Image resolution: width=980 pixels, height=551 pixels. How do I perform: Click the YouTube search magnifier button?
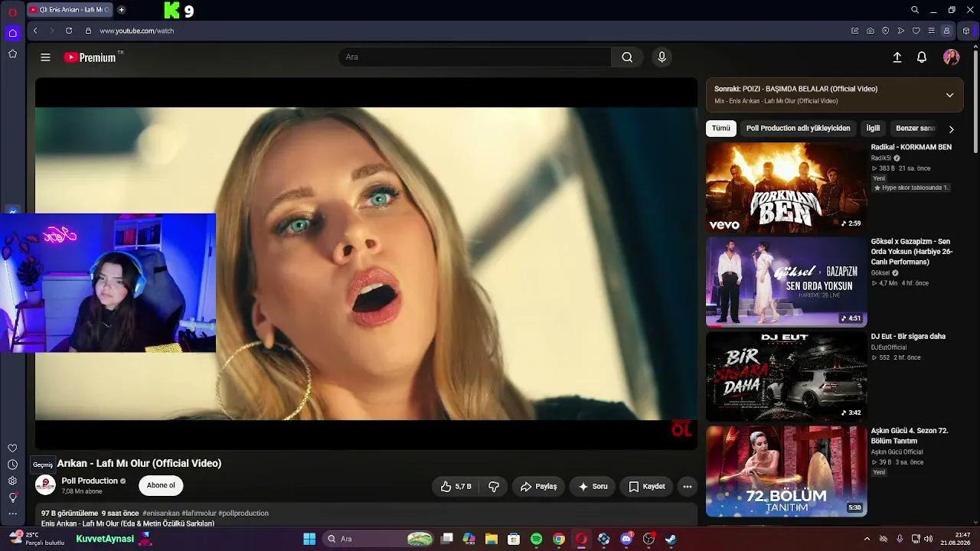pos(627,57)
